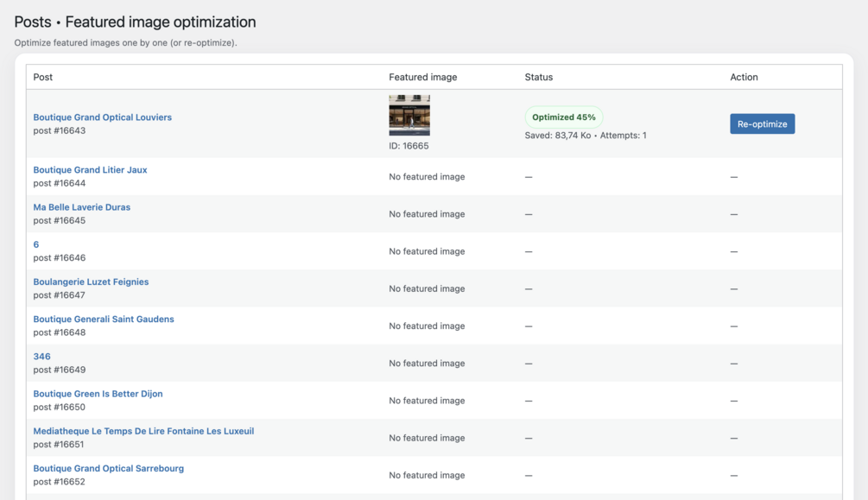Click the Post column header
This screenshot has width=868, height=500.
point(43,77)
